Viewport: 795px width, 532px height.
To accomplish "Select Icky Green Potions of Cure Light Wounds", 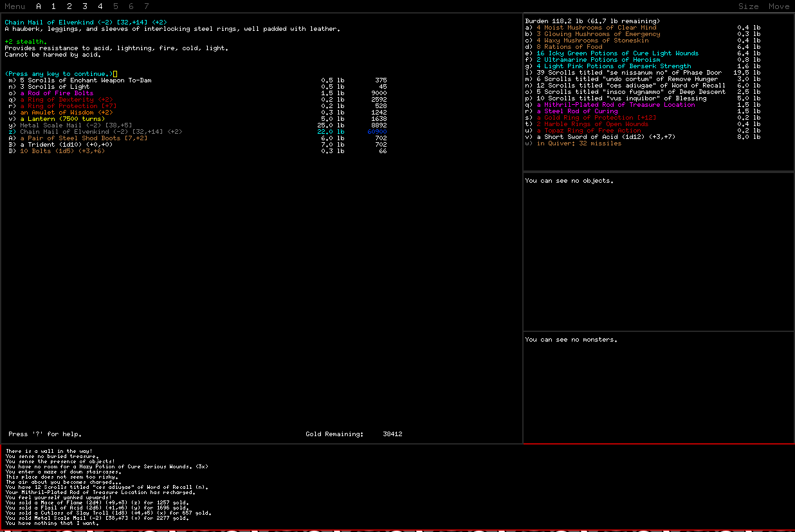I will [643, 53].
